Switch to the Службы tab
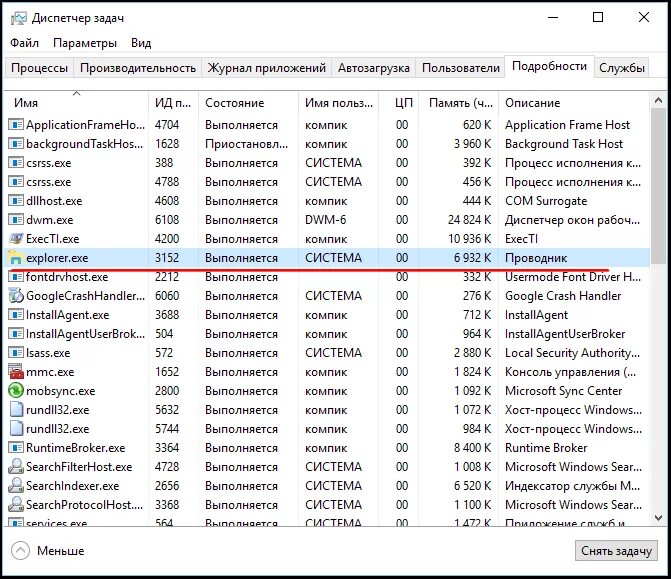671x579 pixels. (622, 68)
